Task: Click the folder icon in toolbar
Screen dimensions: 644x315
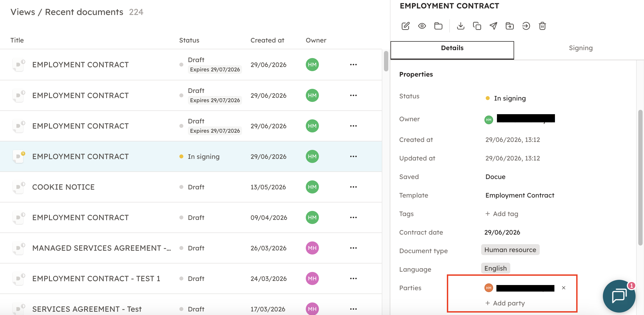Action: click(x=438, y=26)
